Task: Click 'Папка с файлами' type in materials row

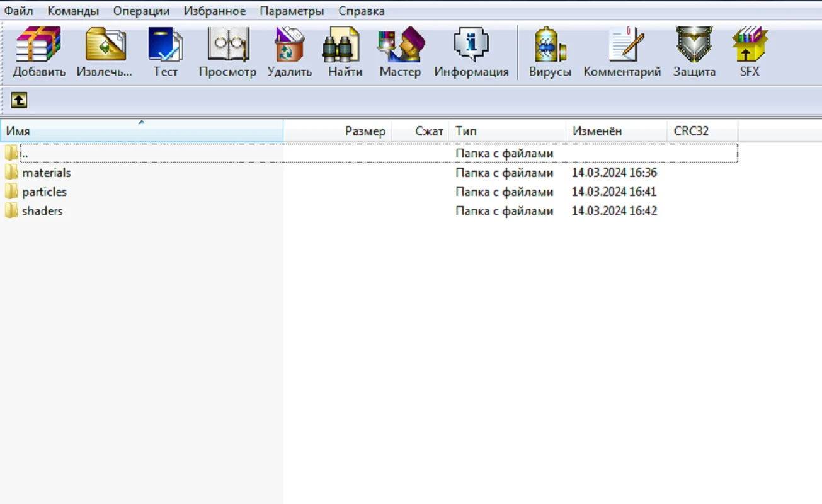Action: point(505,173)
